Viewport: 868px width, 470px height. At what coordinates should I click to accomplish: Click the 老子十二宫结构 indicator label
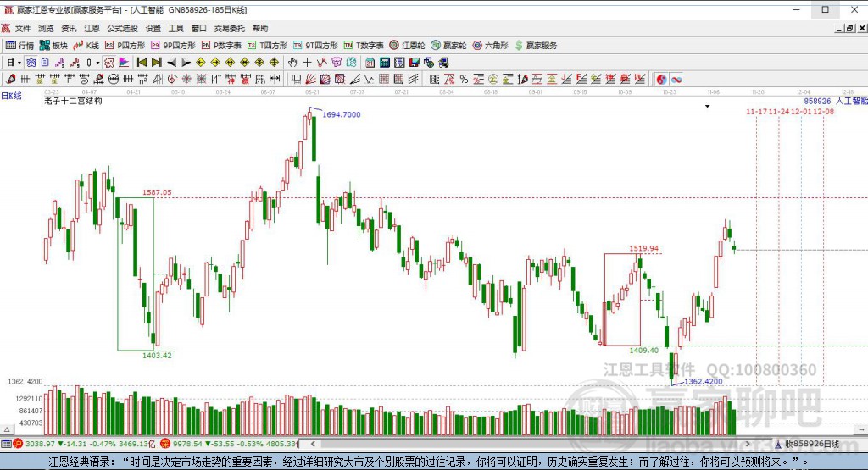(x=73, y=101)
